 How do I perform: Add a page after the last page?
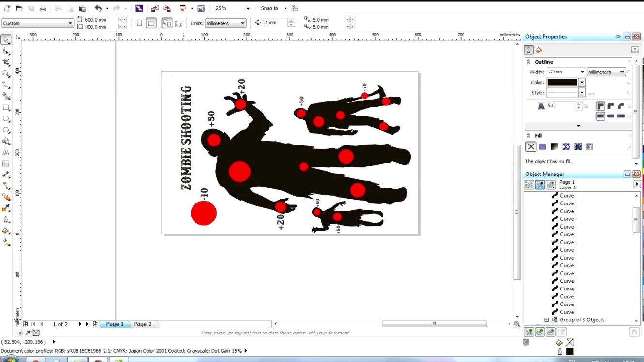pyautogui.click(x=95, y=324)
